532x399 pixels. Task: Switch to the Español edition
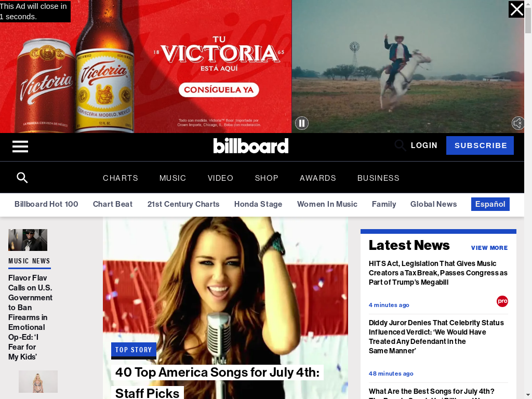point(490,204)
